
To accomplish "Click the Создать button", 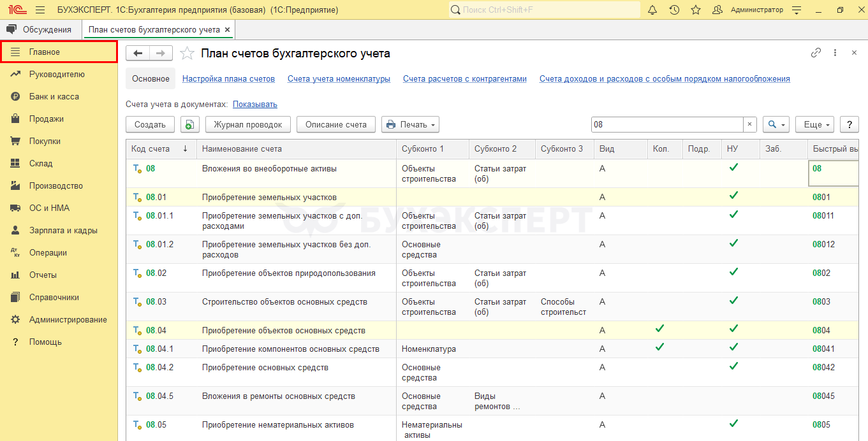I will point(150,125).
